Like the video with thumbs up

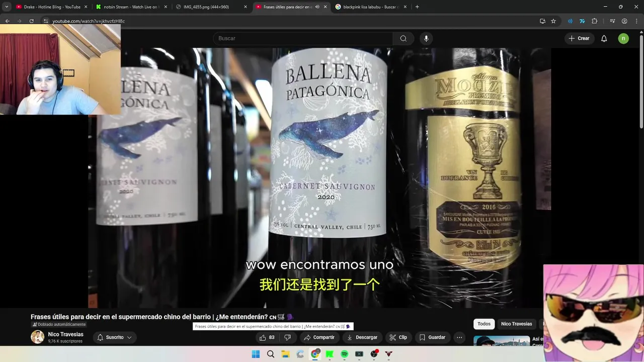pos(267,337)
